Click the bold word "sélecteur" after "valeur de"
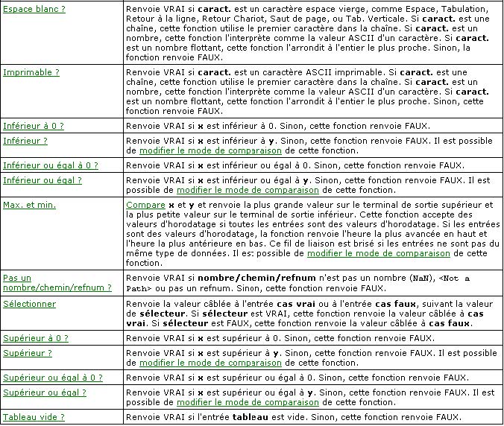The height and width of the screenshot is (426, 504). (x=163, y=314)
